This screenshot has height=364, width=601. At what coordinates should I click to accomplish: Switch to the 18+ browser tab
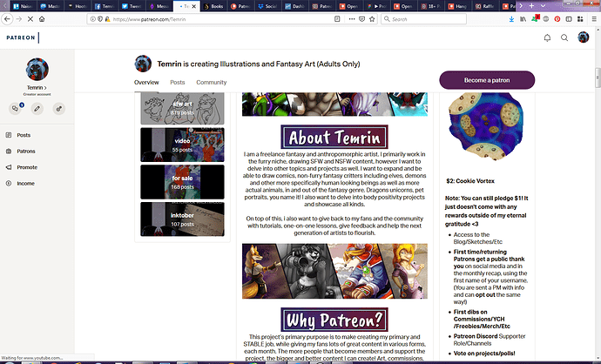coord(430,6)
